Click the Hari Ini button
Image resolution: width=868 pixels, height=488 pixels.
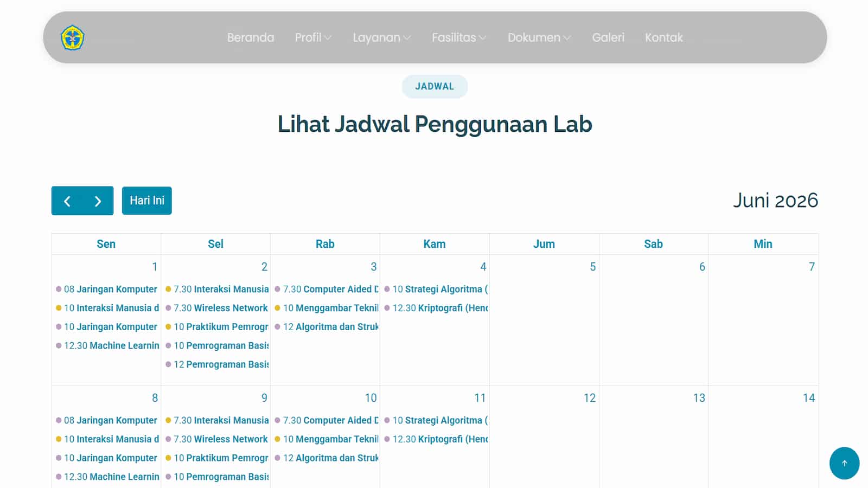(x=147, y=201)
